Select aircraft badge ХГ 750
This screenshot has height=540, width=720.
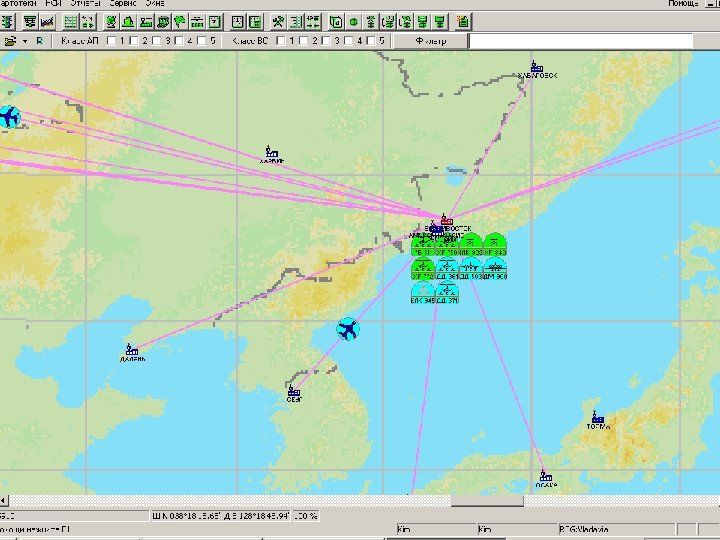[447, 245]
